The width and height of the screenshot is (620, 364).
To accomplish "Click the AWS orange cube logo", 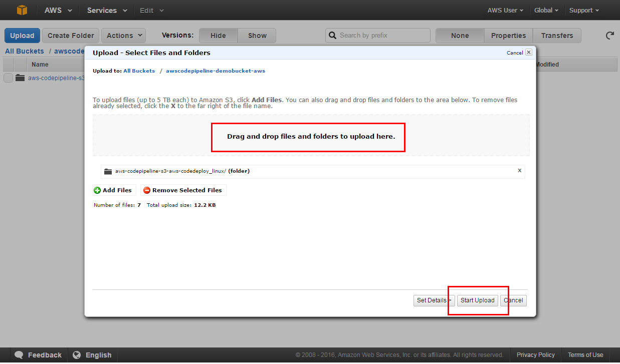I will tap(22, 10).
